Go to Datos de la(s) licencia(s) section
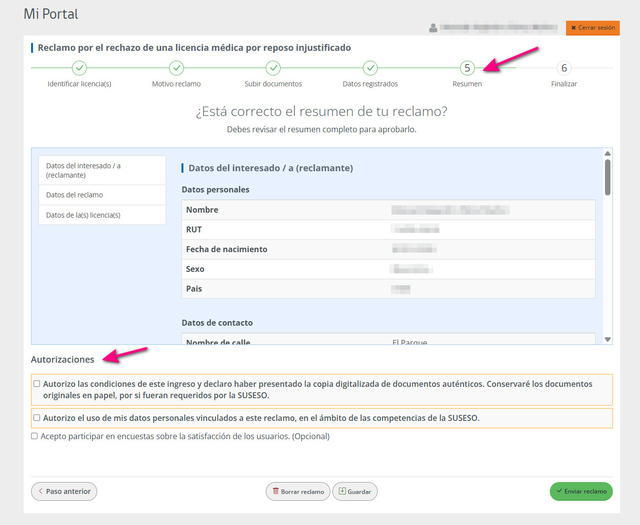640x525 pixels. (101, 215)
